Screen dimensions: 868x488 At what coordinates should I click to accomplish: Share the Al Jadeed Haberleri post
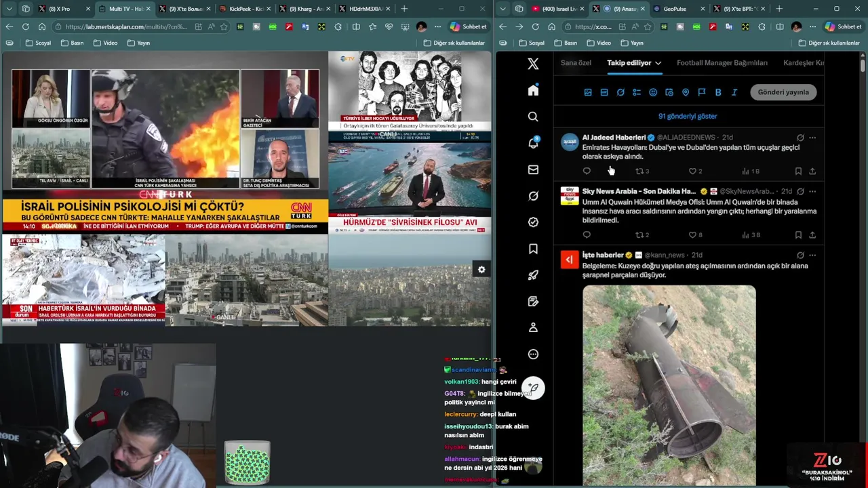click(812, 171)
